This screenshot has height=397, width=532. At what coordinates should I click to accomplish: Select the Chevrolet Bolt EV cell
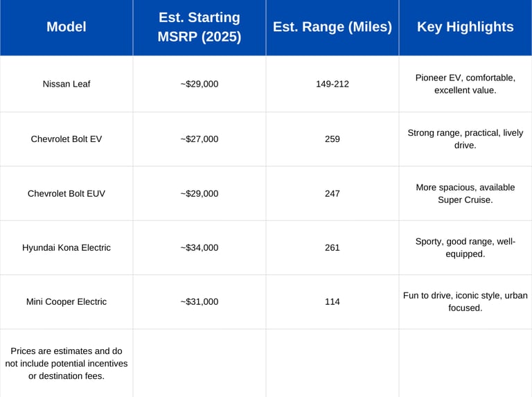[66, 139]
